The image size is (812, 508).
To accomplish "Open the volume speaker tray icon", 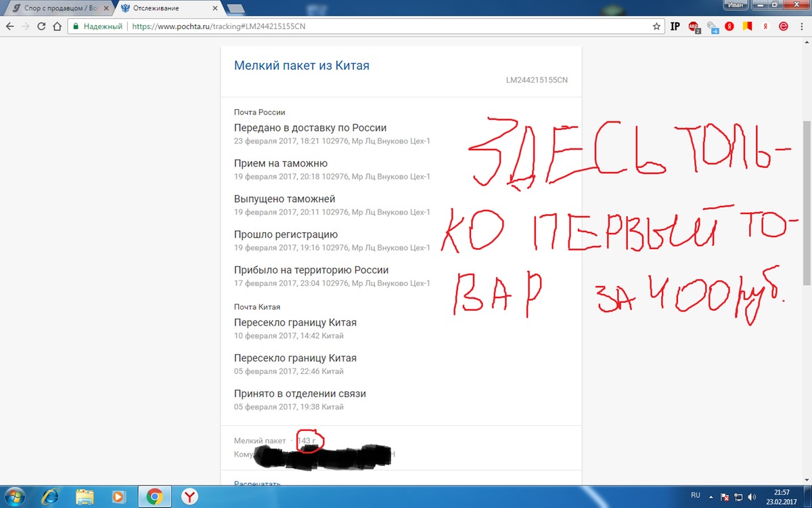I will [751, 496].
